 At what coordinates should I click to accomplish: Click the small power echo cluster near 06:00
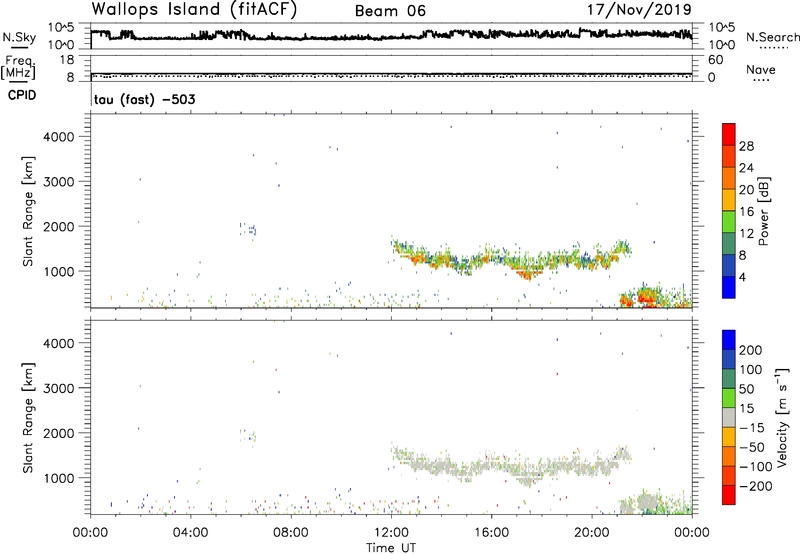tap(248, 230)
